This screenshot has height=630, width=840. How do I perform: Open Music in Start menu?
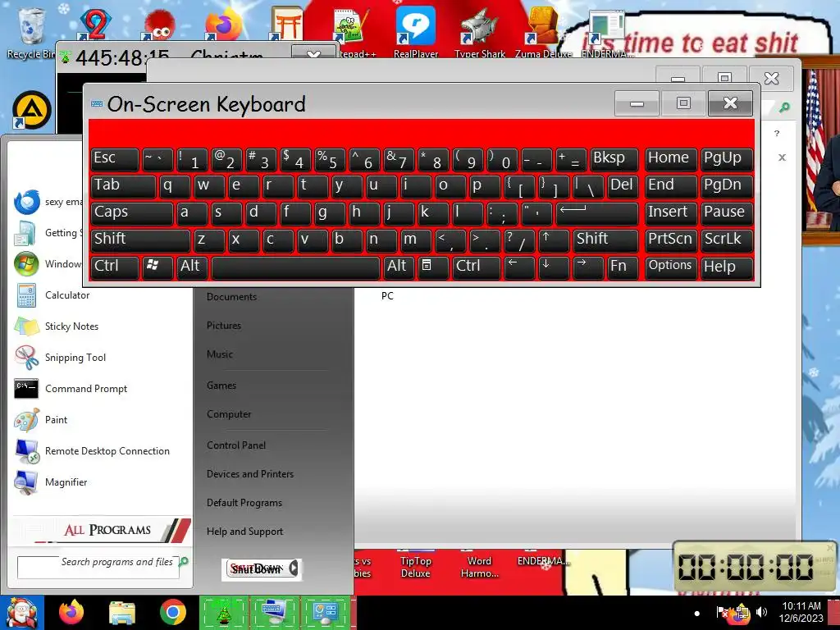coord(220,354)
